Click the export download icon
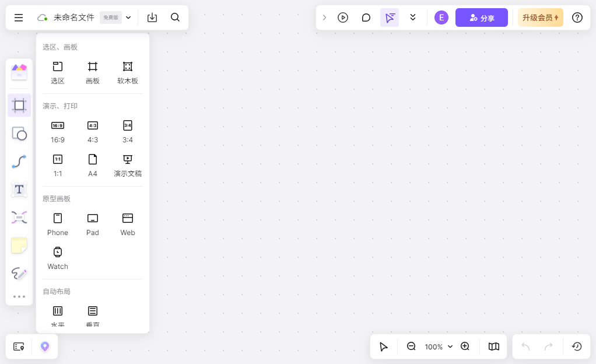Viewport: 596px width, 364px height. (x=152, y=17)
